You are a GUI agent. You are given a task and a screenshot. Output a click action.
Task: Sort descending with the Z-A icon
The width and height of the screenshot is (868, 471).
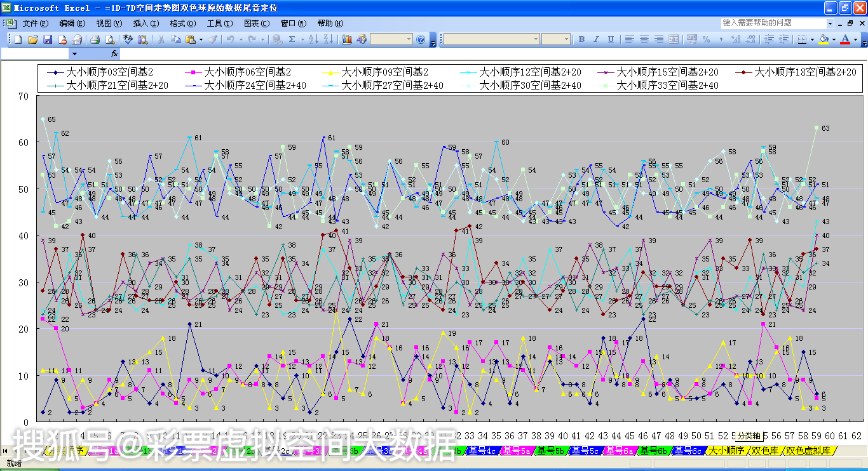click(328, 39)
